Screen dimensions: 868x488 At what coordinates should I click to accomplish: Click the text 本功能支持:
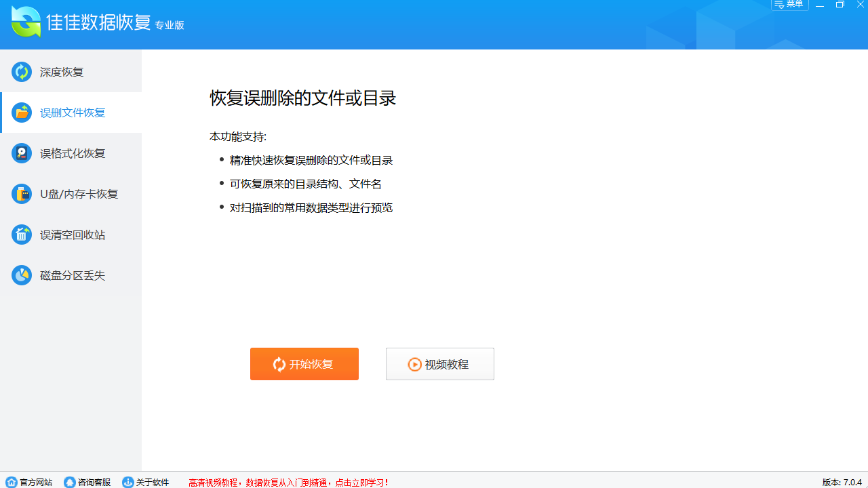tap(238, 136)
